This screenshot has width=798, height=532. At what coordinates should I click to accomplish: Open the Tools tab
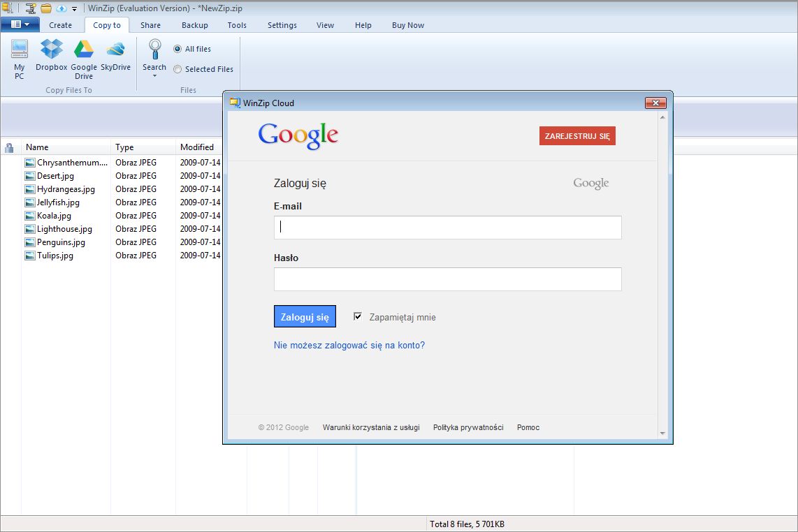tap(237, 25)
